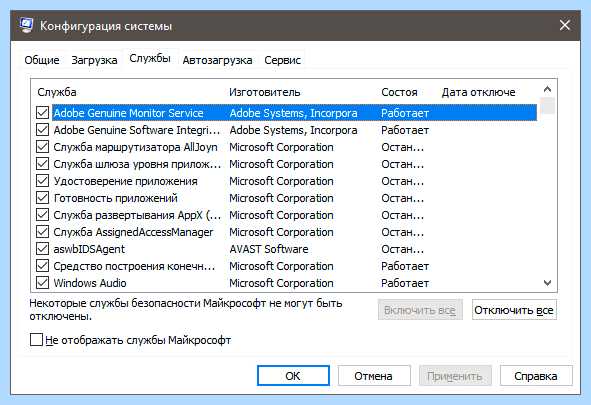Viewport: 591px width, 405px height.
Task: Select the Adobe Genuine Monitor Service row
Action: 294,113
